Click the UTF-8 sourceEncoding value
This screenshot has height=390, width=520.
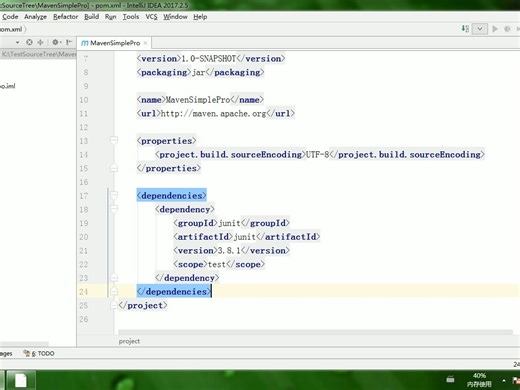coord(317,155)
